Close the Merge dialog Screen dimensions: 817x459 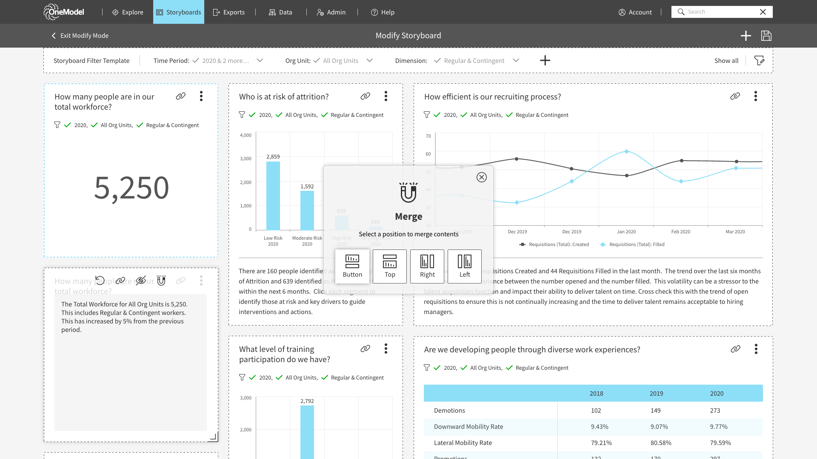coord(481,177)
